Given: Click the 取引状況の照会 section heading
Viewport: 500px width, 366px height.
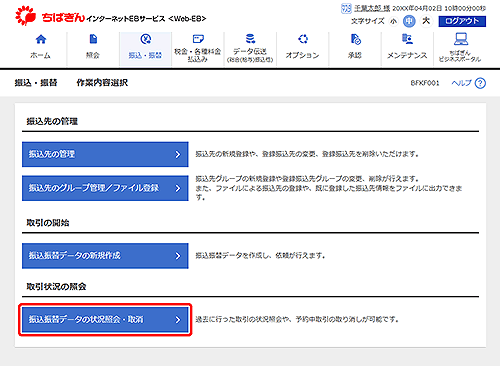Looking at the screenshot, I should pyautogui.click(x=56, y=287).
